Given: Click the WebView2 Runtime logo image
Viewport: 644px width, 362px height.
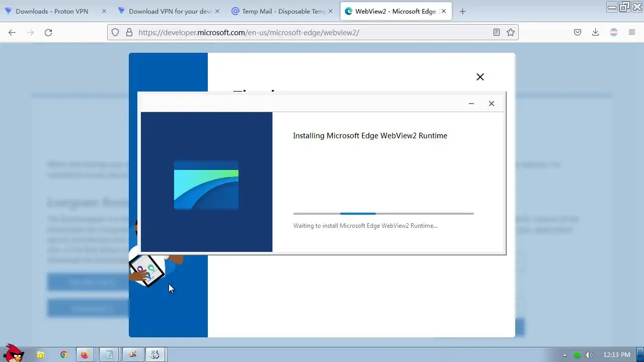Looking at the screenshot, I should click(206, 185).
